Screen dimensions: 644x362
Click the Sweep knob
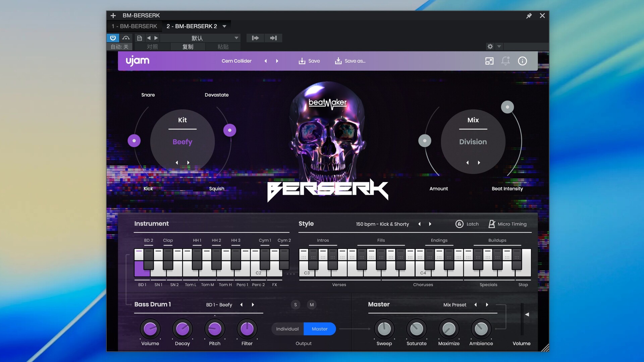pyautogui.click(x=384, y=329)
